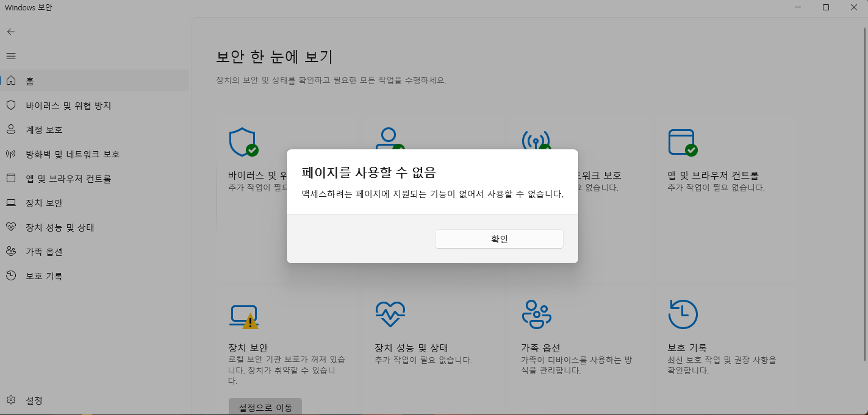Open 방화벽 및 네트워크 보호 in sidebar

click(x=96, y=154)
